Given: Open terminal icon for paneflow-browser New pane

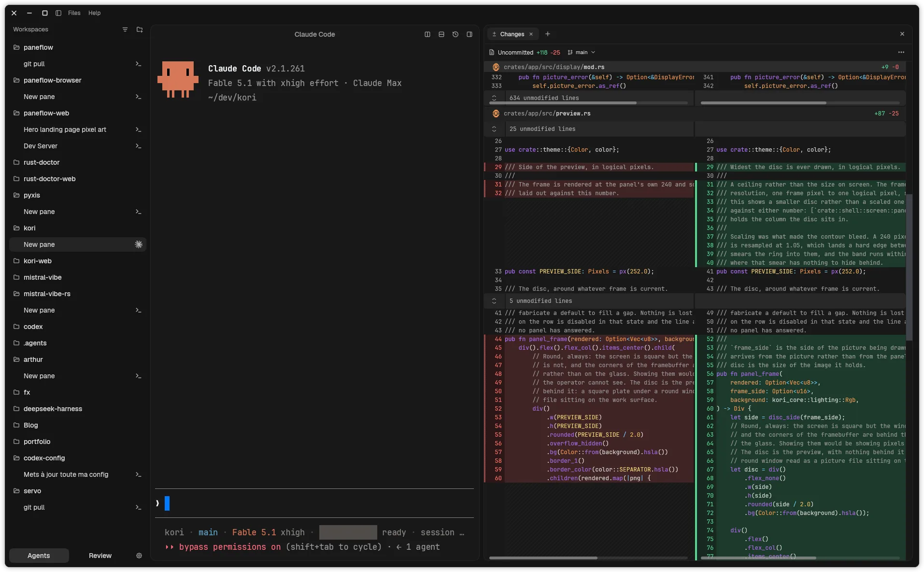Looking at the screenshot, I should (x=139, y=97).
